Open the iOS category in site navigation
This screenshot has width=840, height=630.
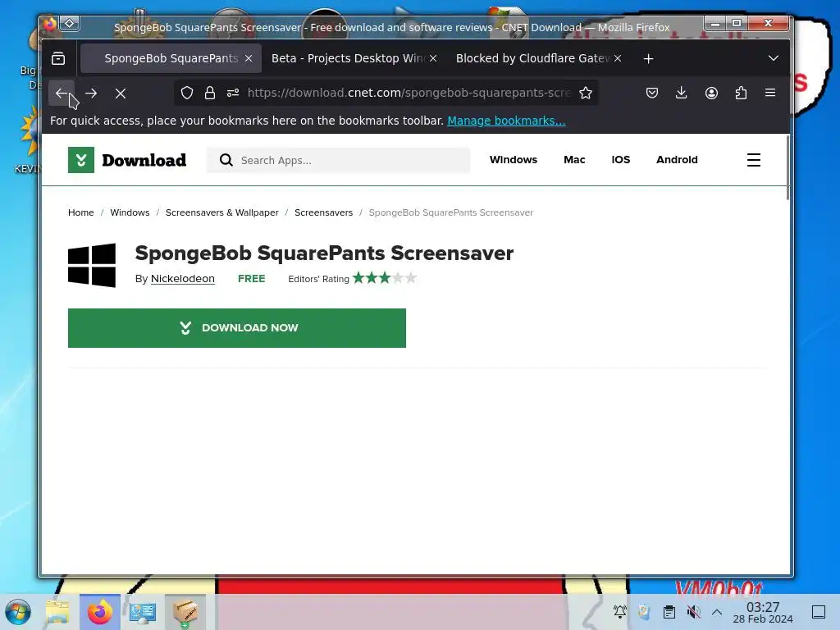click(621, 160)
